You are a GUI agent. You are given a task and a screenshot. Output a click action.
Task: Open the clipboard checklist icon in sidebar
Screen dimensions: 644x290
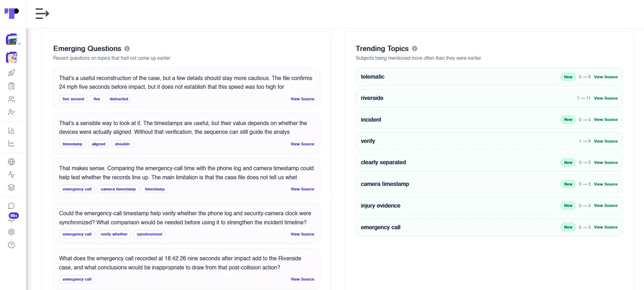(11, 86)
